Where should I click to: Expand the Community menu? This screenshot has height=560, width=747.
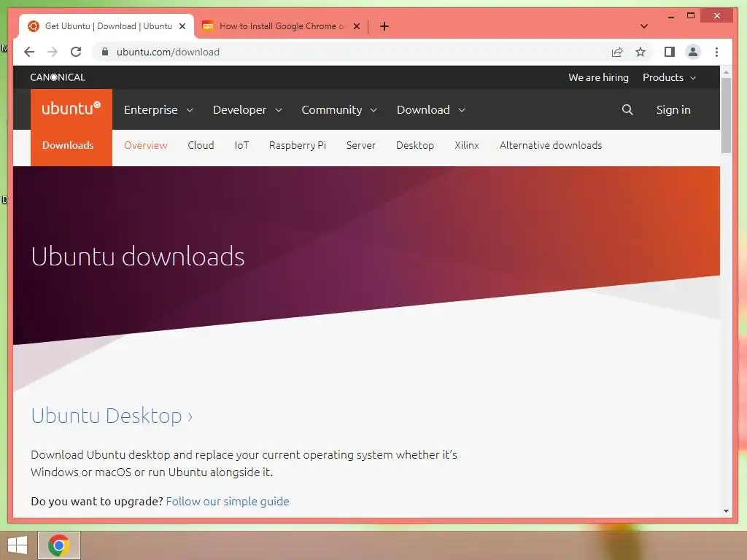(x=339, y=110)
